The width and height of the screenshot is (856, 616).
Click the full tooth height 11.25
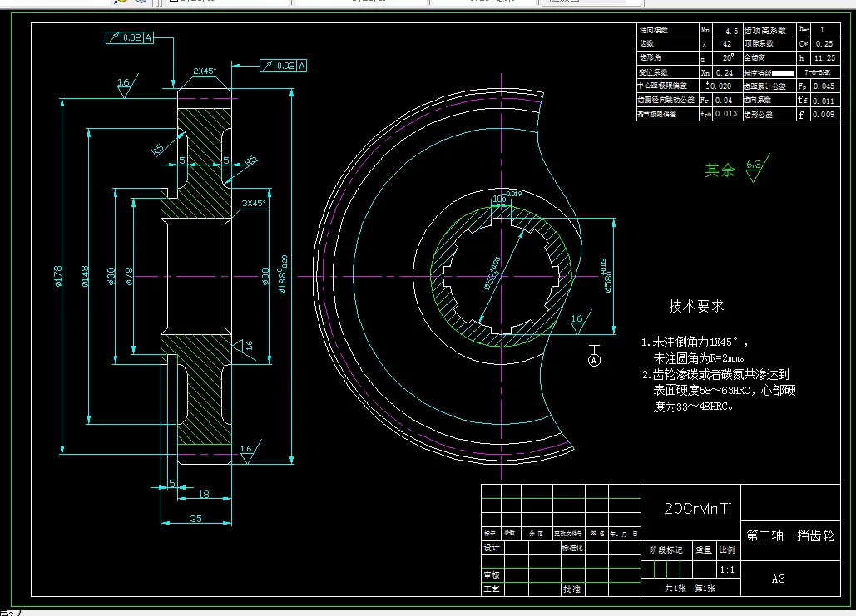(824, 58)
